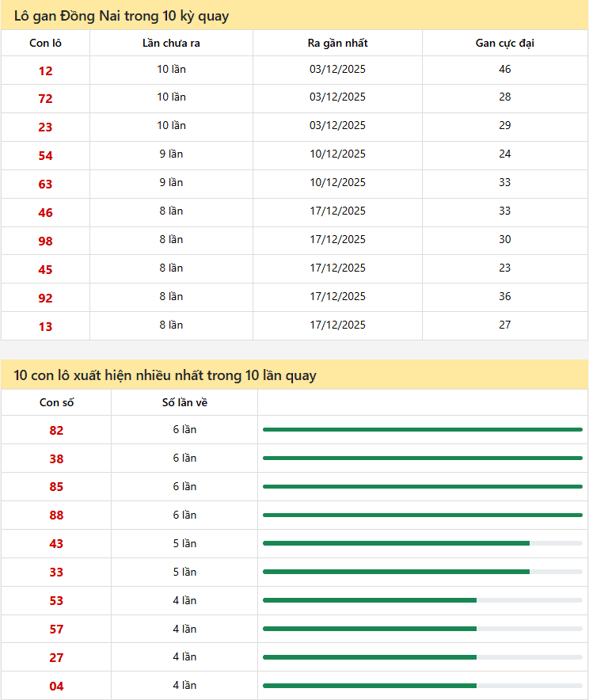This screenshot has width=589, height=700.
Task: Select lottery number 98 row
Action: pos(45,241)
